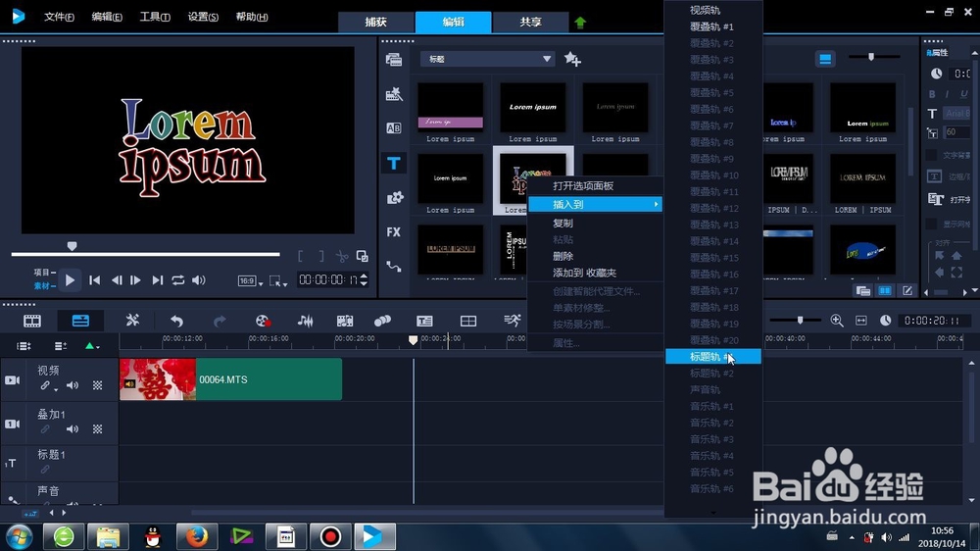Click the timeline playhead marker
980x551 pixels.
click(414, 339)
